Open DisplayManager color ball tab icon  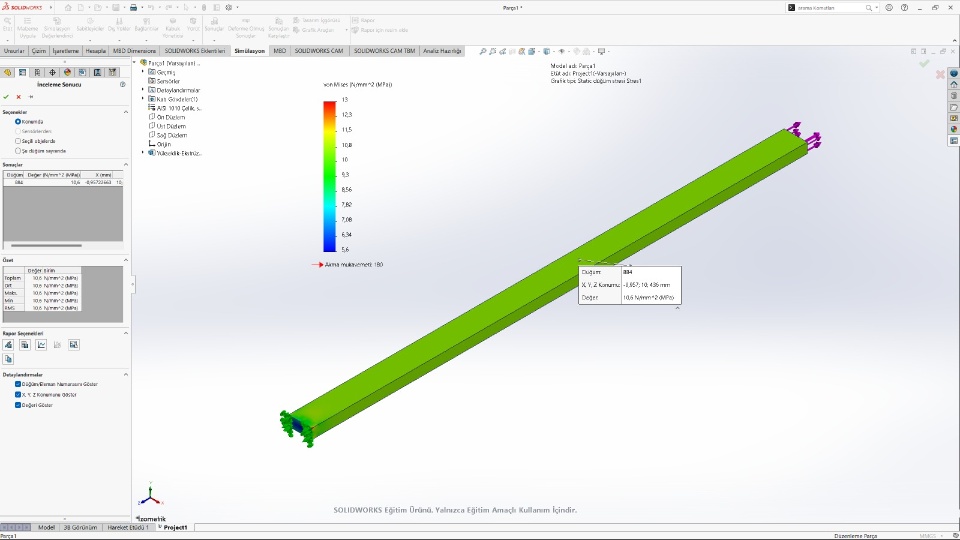click(67, 72)
